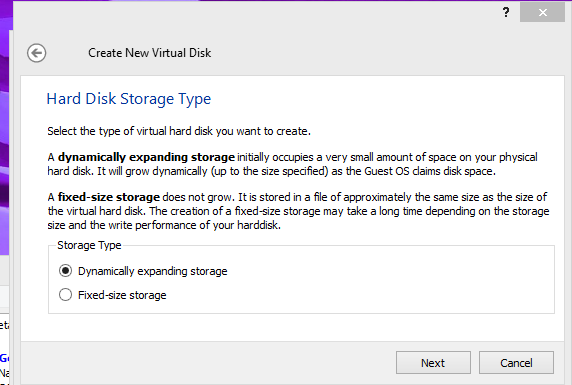
Task: Open help with the question mark icon
Action: 506,12
